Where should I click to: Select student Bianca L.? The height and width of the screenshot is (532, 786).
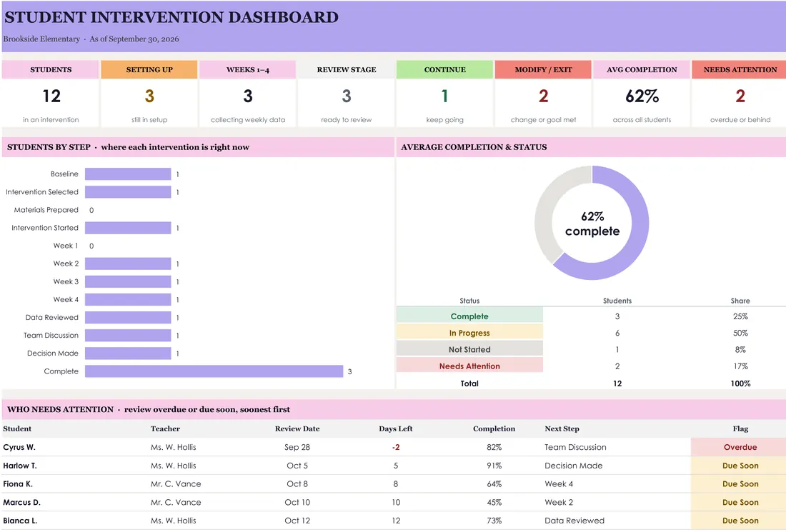19,521
